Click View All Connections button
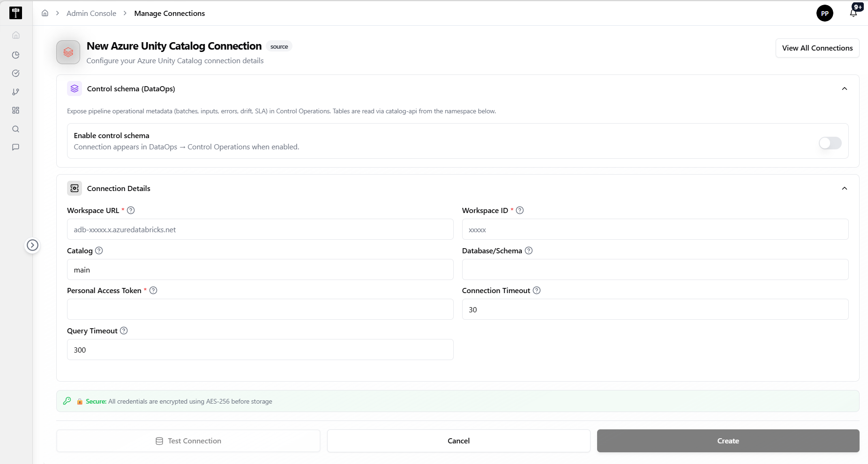Image resolution: width=868 pixels, height=464 pixels. pyautogui.click(x=817, y=48)
